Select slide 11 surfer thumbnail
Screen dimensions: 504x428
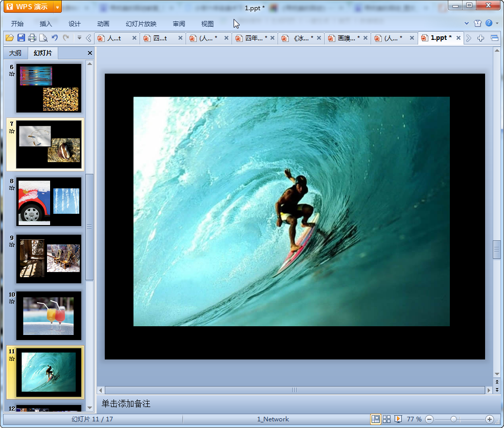coord(49,372)
